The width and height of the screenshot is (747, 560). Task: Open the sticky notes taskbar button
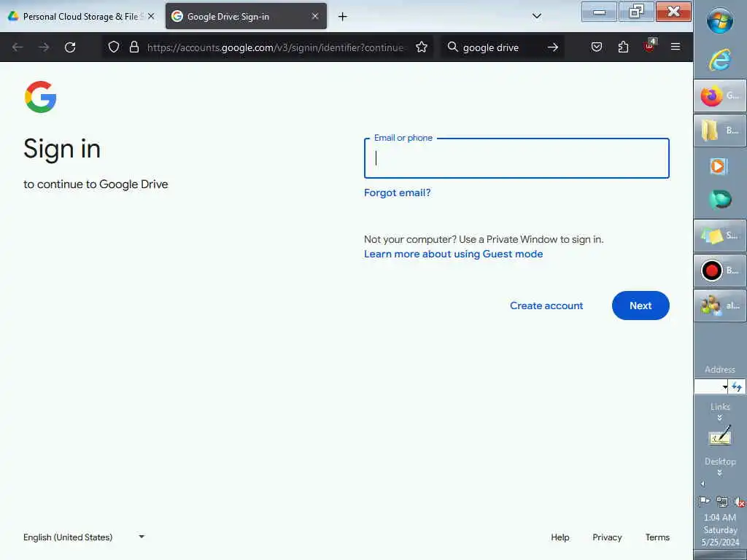720,236
